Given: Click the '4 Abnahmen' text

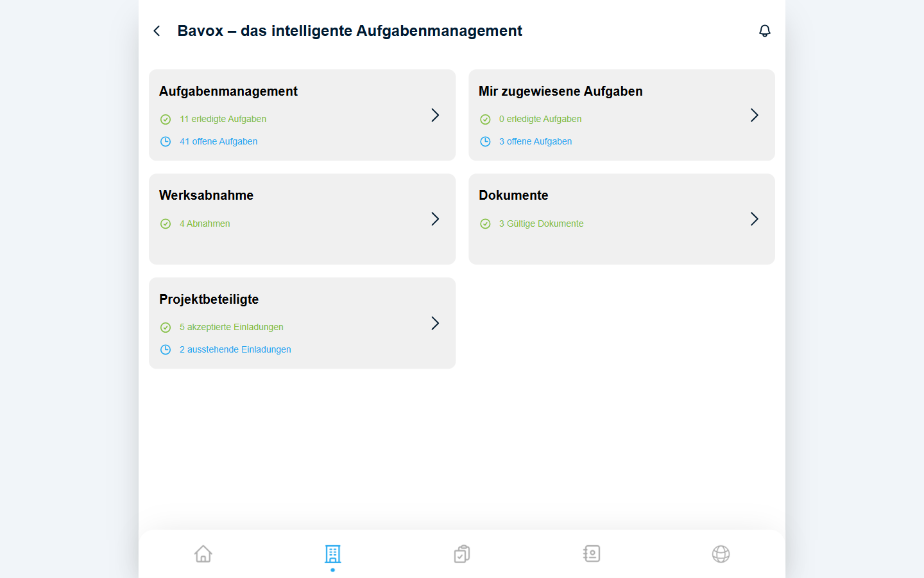Looking at the screenshot, I should [x=205, y=223].
